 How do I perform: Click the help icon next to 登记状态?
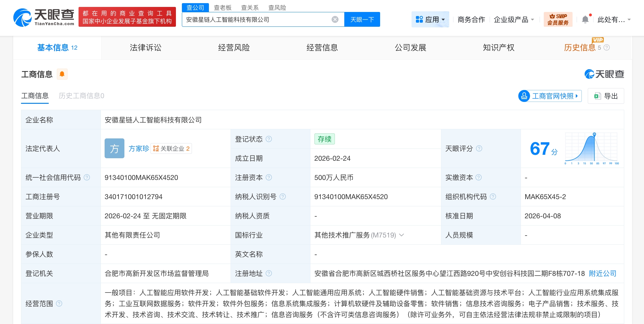point(269,139)
